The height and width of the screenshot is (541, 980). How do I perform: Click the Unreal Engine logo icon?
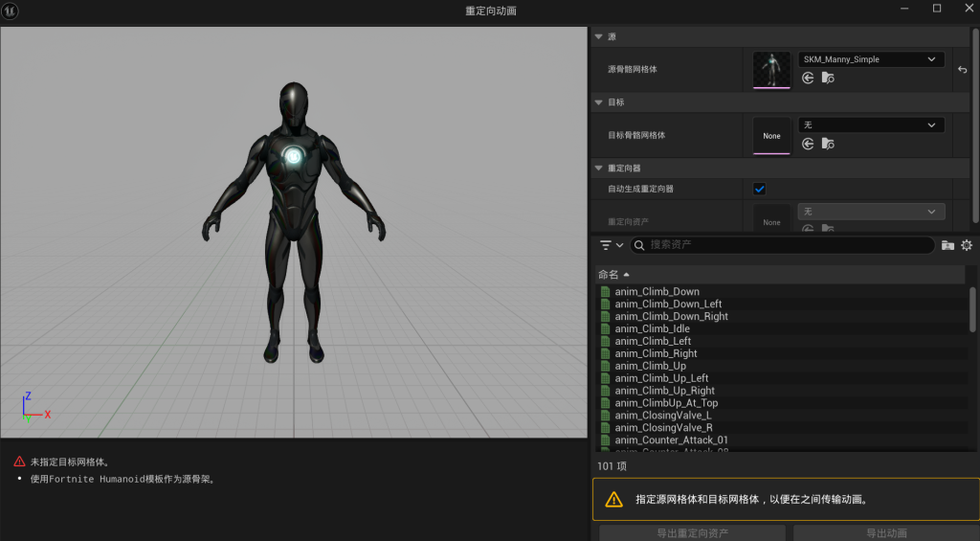tap(10, 11)
